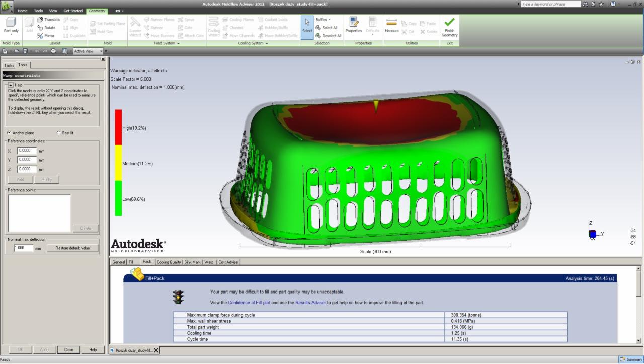Click the green Low(69.6%) legend color
The height and width of the screenshot is (364, 644).
pos(118,198)
